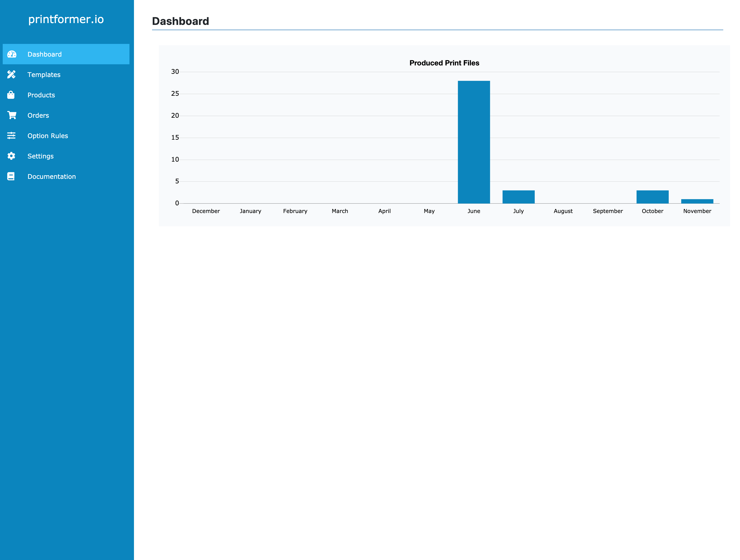This screenshot has height=560, width=740.
Task: Click the November bar in the chart
Action: (x=697, y=201)
